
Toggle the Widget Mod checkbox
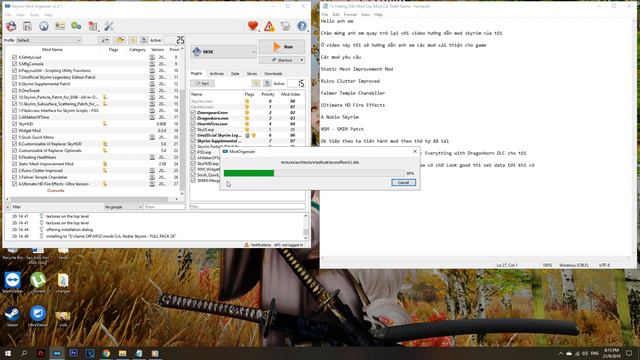click(x=15, y=130)
